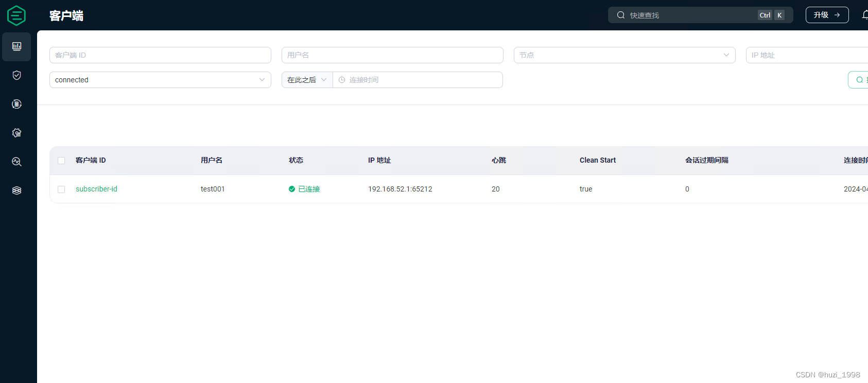Viewport: 868px width, 383px height.
Task: Open the subscriber-id client link
Action: (x=96, y=189)
